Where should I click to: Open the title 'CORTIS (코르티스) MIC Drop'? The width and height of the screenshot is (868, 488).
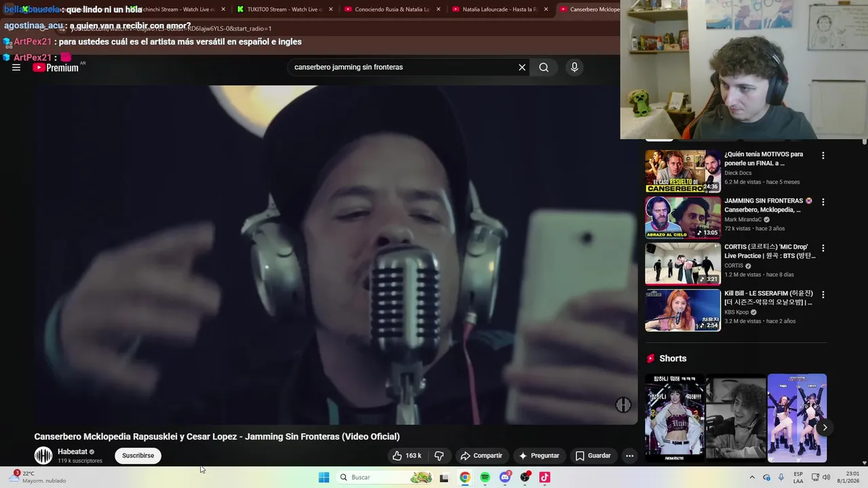pyautogui.click(x=770, y=251)
